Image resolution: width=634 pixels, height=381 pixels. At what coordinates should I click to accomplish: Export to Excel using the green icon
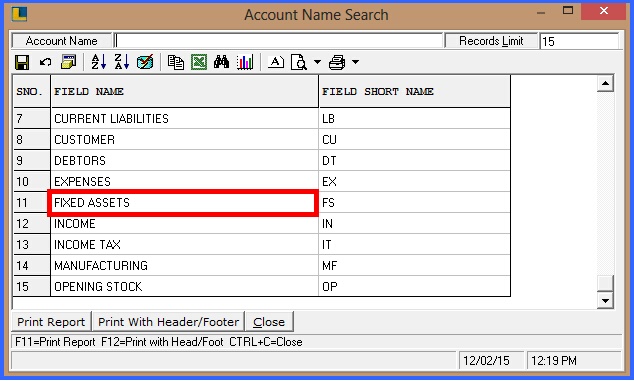pos(199,62)
